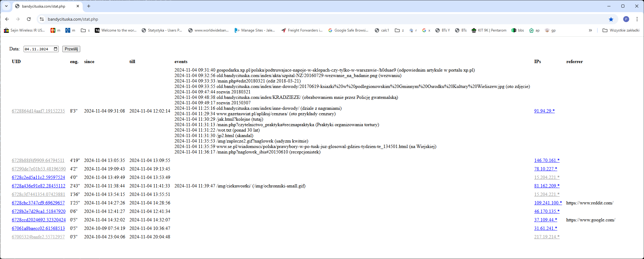Toggle the bookmark star for this page
This screenshot has width=644, height=259.
(x=611, y=19)
